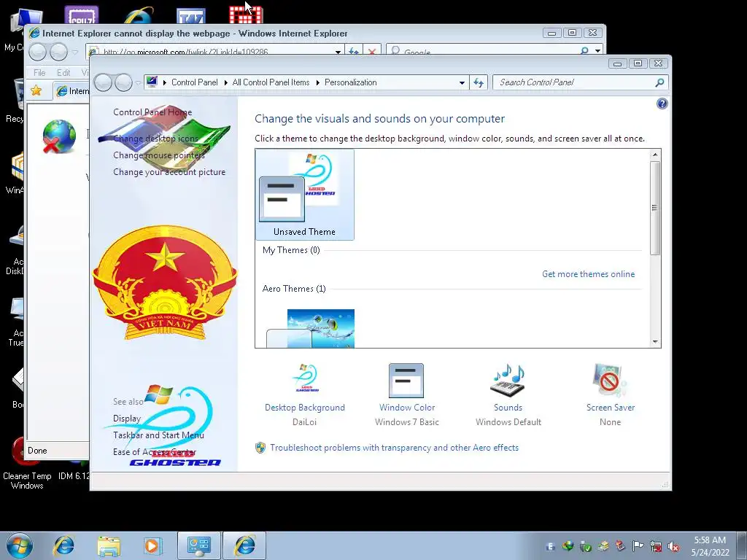Open Change mouse pointers link
Viewport: 747px width, 560px height.
pyautogui.click(x=158, y=155)
